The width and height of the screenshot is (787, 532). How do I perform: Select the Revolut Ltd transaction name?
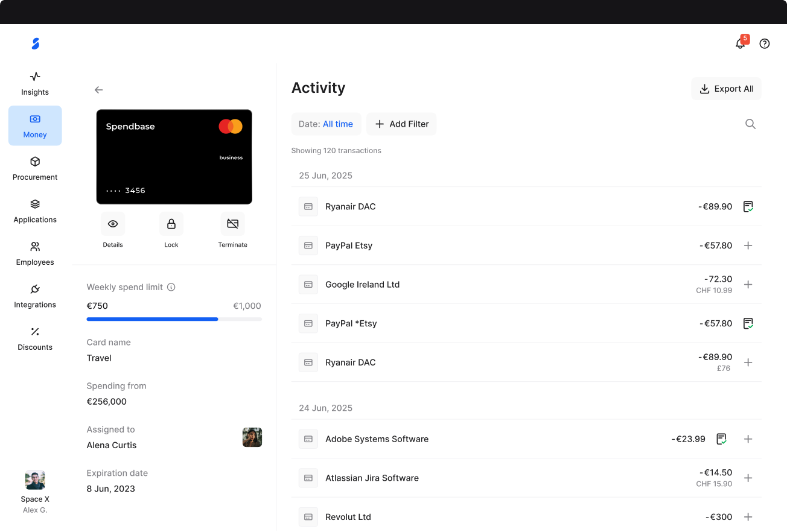pyautogui.click(x=348, y=517)
